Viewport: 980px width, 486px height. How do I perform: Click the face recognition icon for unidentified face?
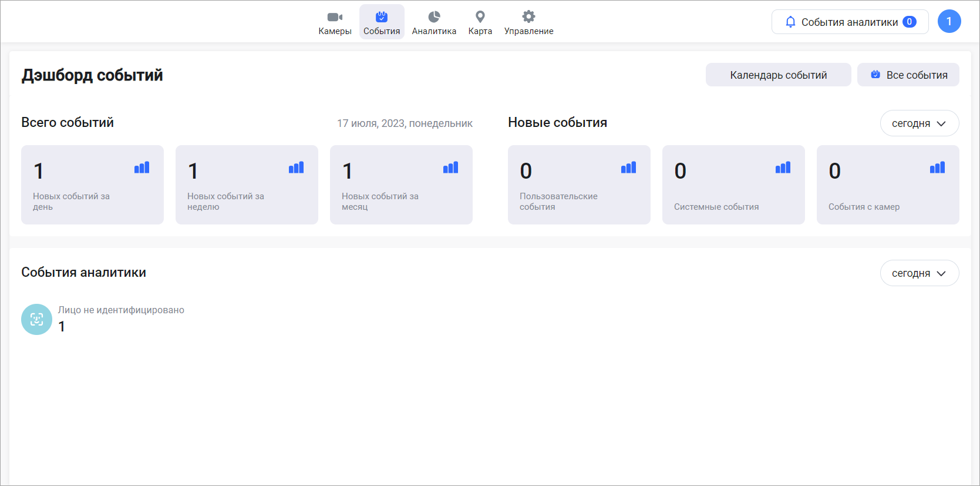pos(36,320)
